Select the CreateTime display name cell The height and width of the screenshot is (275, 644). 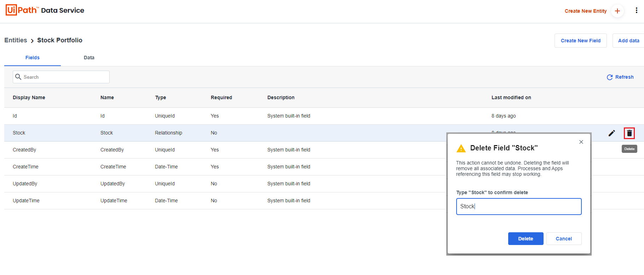pos(25,167)
